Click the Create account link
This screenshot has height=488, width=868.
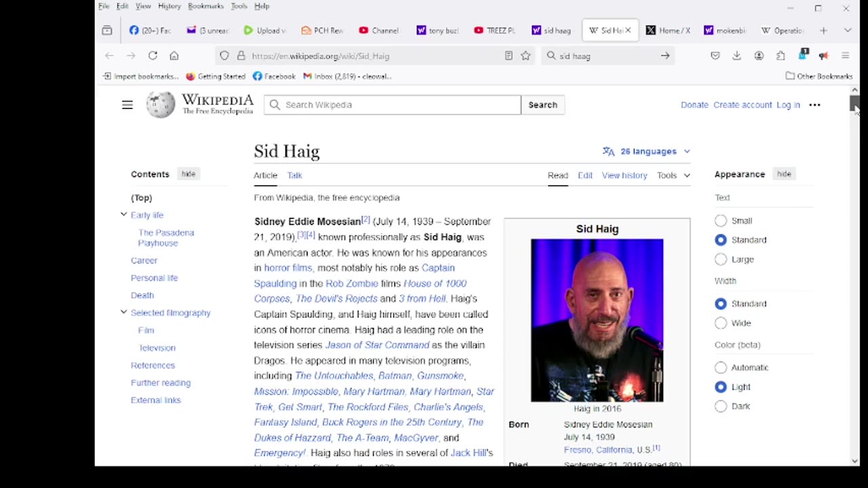coord(743,105)
